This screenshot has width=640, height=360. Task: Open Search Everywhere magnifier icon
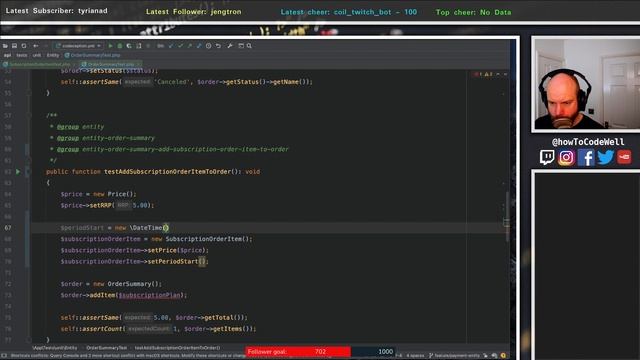[x=249, y=46]
